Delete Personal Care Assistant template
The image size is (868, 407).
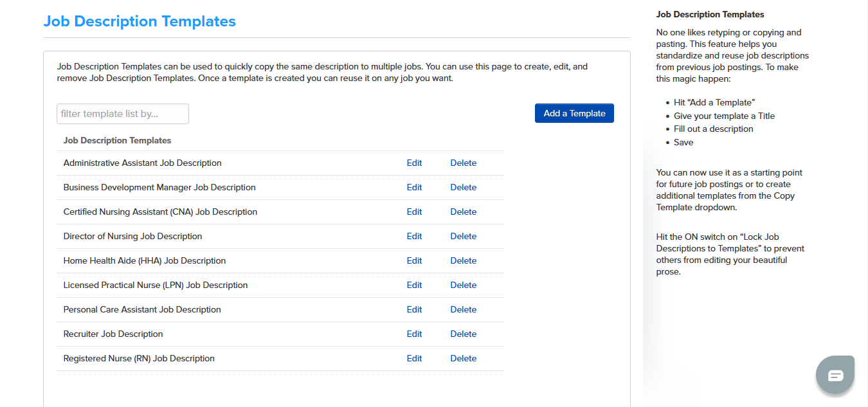463,310
